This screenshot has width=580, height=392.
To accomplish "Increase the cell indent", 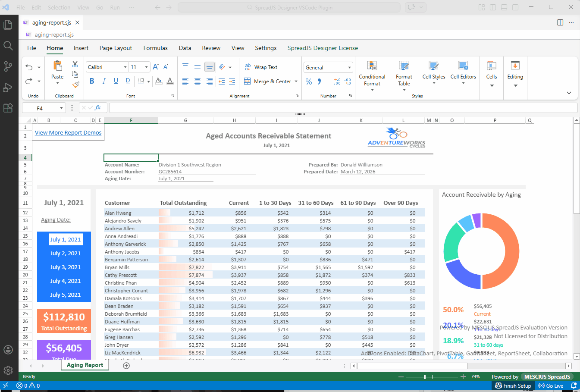I will (x=232, y=81).
